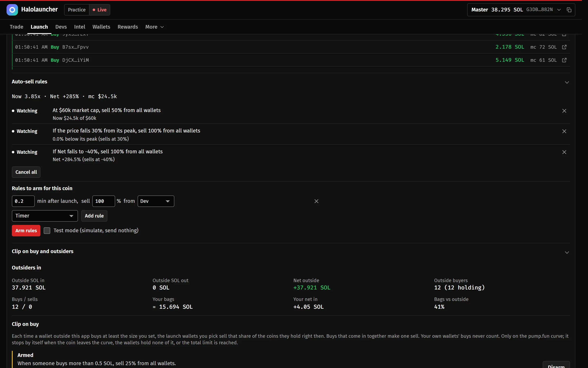The image size is (588, 368).
Task: Collapse the Auto-sell rules section
Action: (x=567, y=82)
